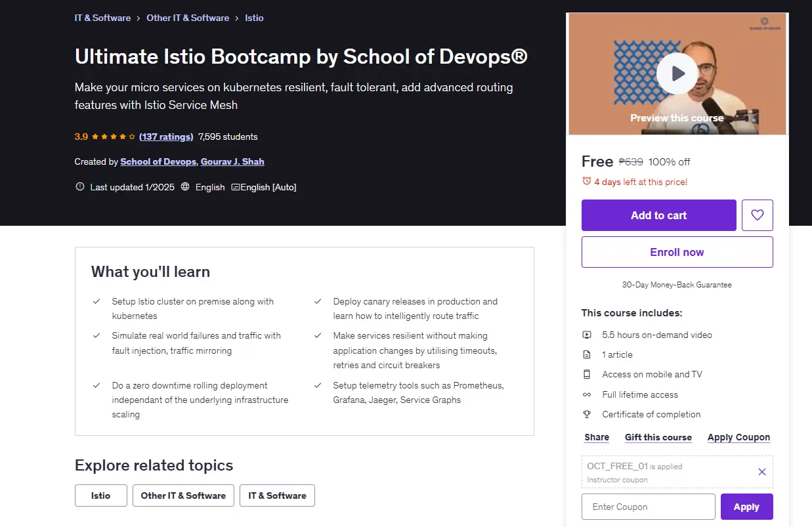Click the article document icon
The width and height of the screenshot is (812, 527).
[x=587, y=354]
